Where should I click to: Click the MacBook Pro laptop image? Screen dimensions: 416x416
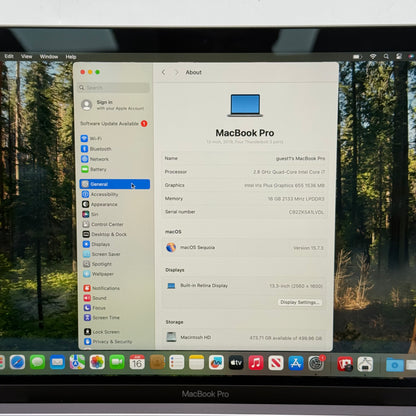pos(245,105)
